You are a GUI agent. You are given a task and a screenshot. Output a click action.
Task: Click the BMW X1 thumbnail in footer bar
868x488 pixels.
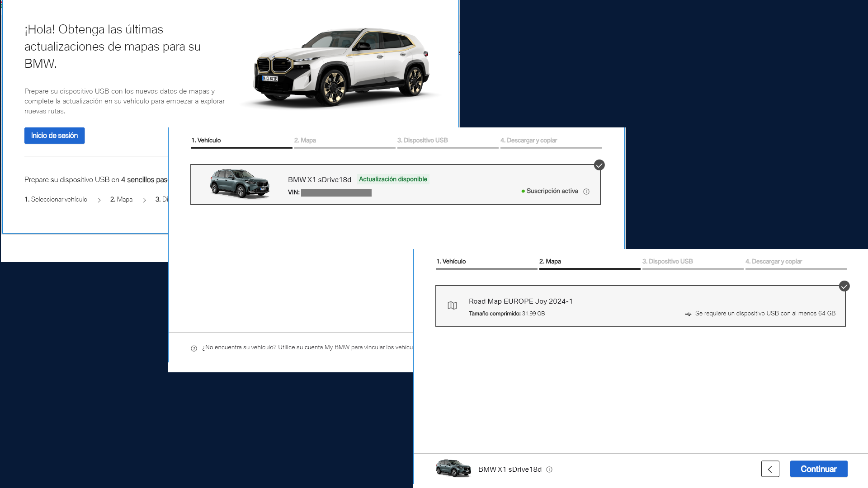[x=453, y=468]
